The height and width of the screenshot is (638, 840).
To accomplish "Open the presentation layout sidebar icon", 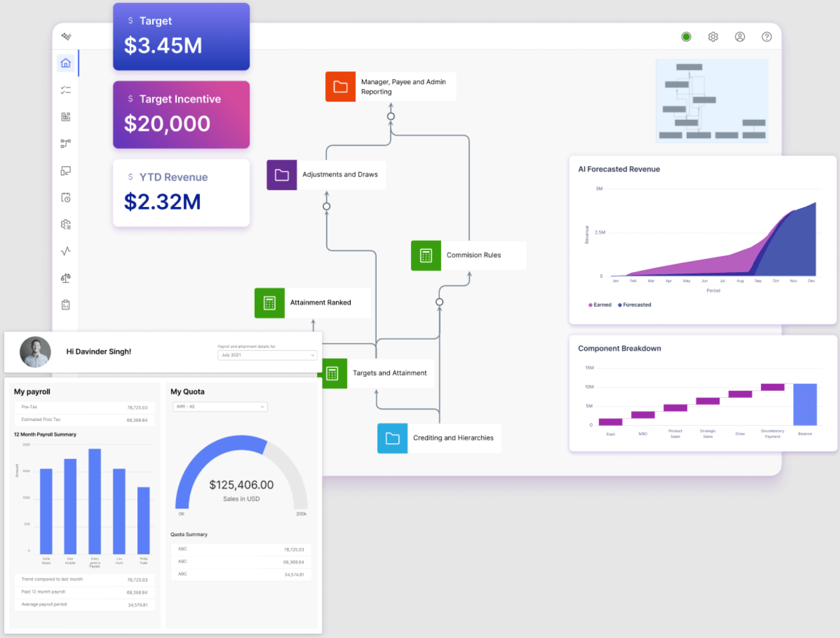I will 66,171.
